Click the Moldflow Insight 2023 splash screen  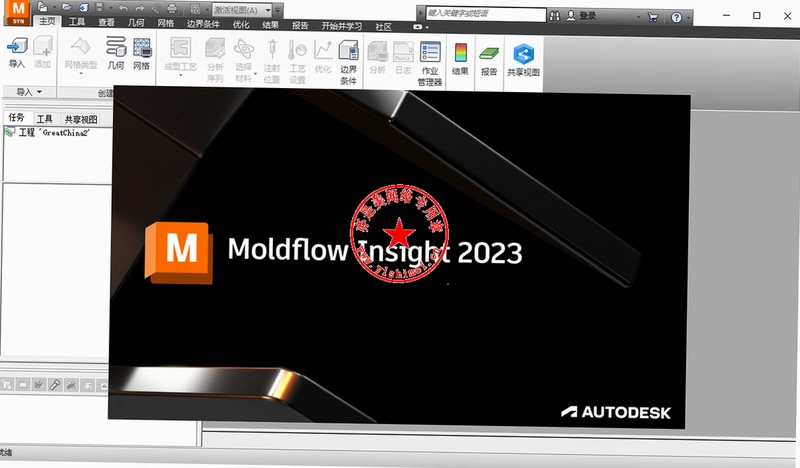[x=399, y=255]
